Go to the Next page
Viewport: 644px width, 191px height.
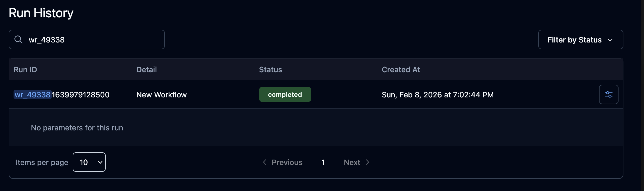pyautogui.click(x=356, y=162)
